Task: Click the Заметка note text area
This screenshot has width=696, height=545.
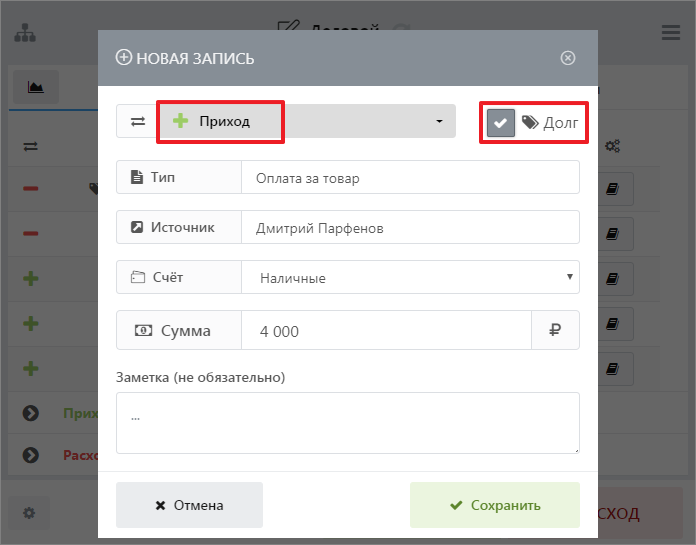Action: click(347, 422)
